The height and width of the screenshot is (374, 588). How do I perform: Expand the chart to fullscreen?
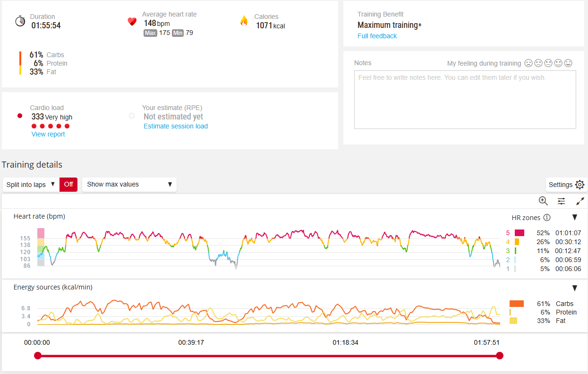point(580,201)
